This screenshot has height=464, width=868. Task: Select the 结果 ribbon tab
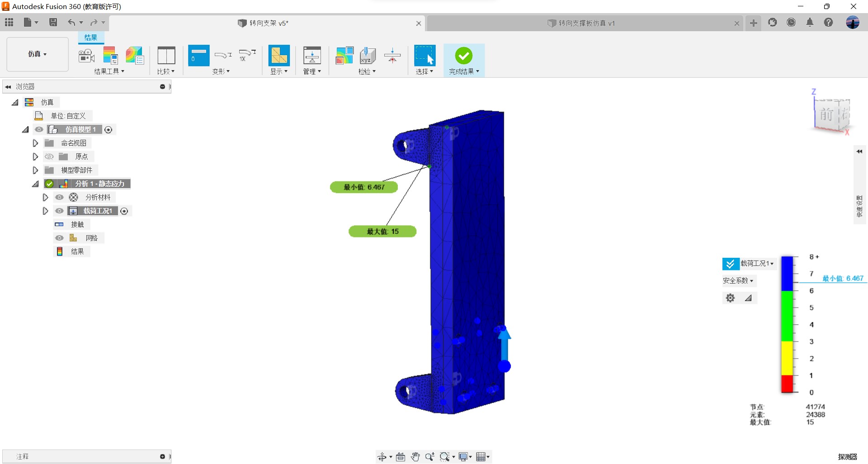click(x=91, y=38)
